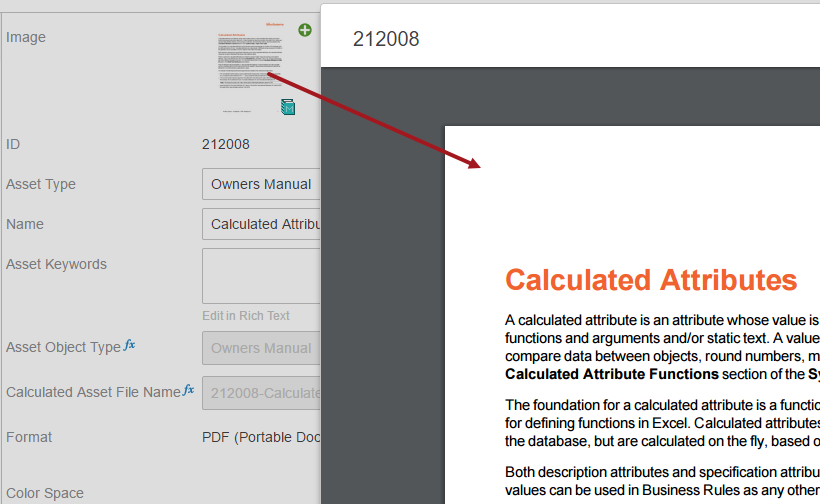Open the Asset Type field showing Owners Manual
820x504 pixels.
click(x=261, y=184)
